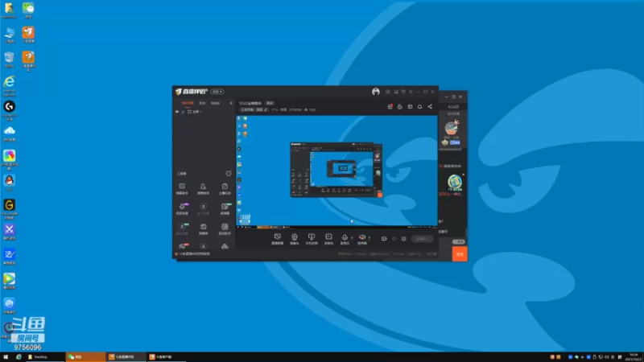Open the settings gear beside the record icon
644x362 pixels.
pos(404,239)
